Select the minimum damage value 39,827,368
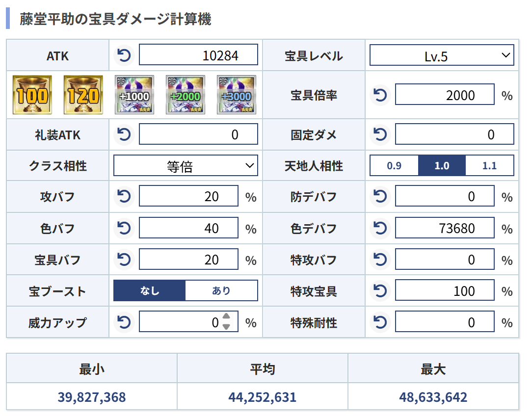 tap(92, 397)
